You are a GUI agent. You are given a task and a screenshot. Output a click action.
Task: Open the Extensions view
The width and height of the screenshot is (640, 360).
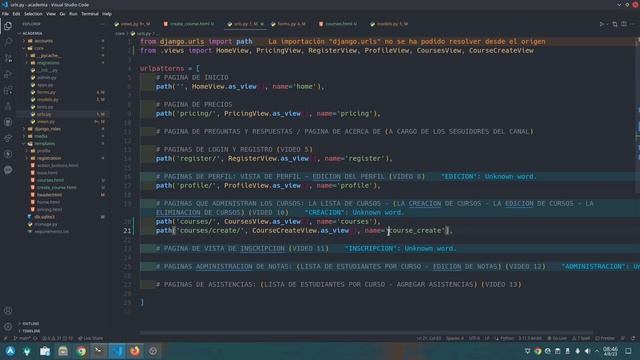tap(8, 90)
